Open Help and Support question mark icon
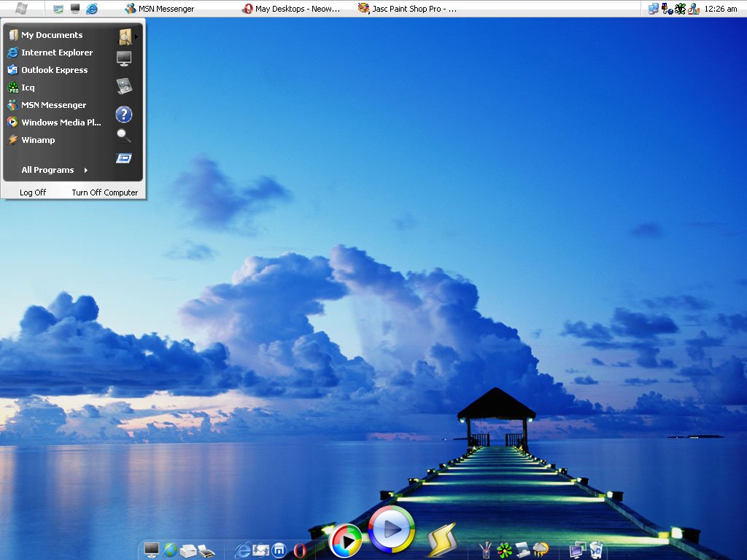Viewport: 747px width, 560px height. (x=124, y=114)
